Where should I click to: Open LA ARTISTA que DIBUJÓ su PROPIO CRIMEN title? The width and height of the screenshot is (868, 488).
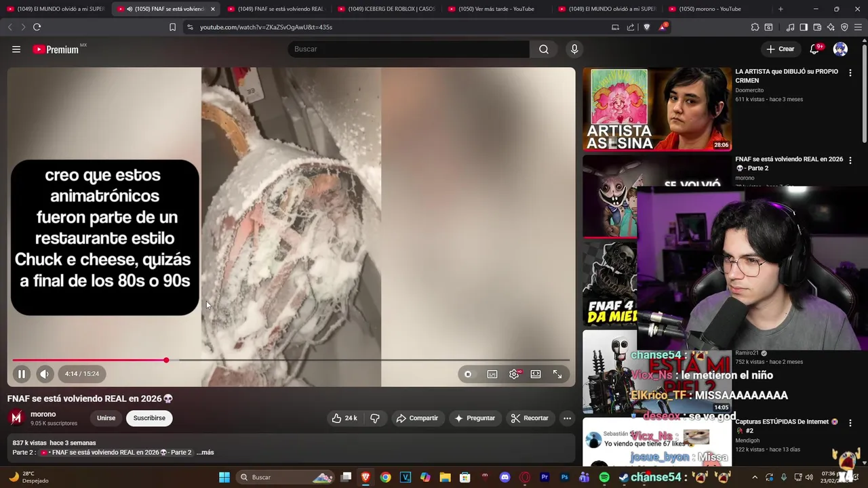click(787, 76)
